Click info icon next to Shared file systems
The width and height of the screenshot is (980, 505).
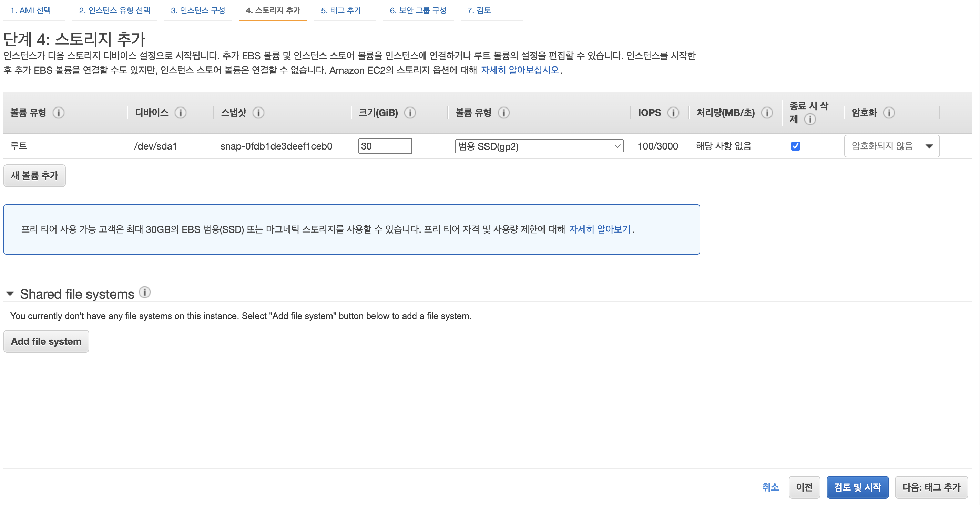(145, 292)
